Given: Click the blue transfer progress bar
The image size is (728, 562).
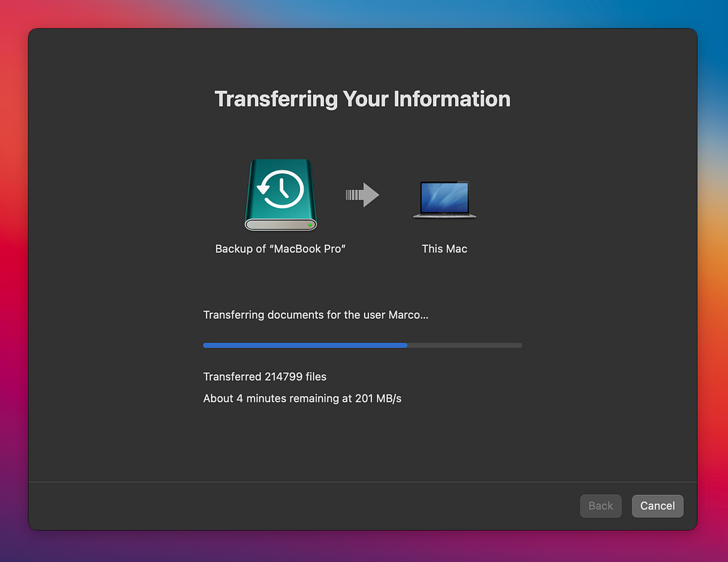Looking at the screenshot, I should [362, 345].
